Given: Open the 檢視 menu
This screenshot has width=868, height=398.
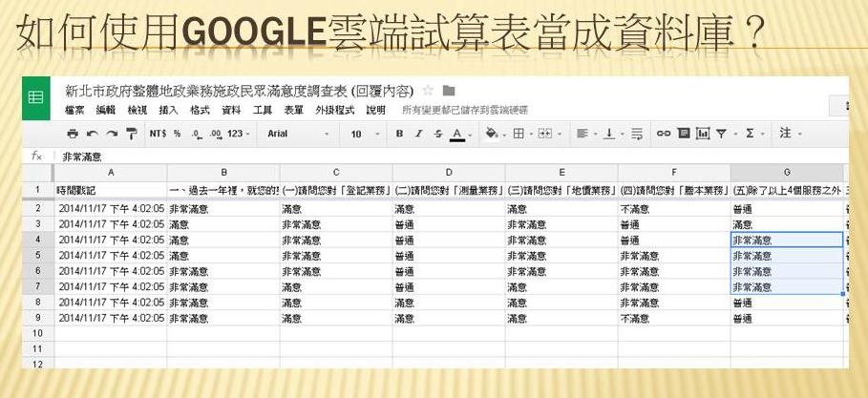Looking at the screenshot, I should [x=138, y=110].
